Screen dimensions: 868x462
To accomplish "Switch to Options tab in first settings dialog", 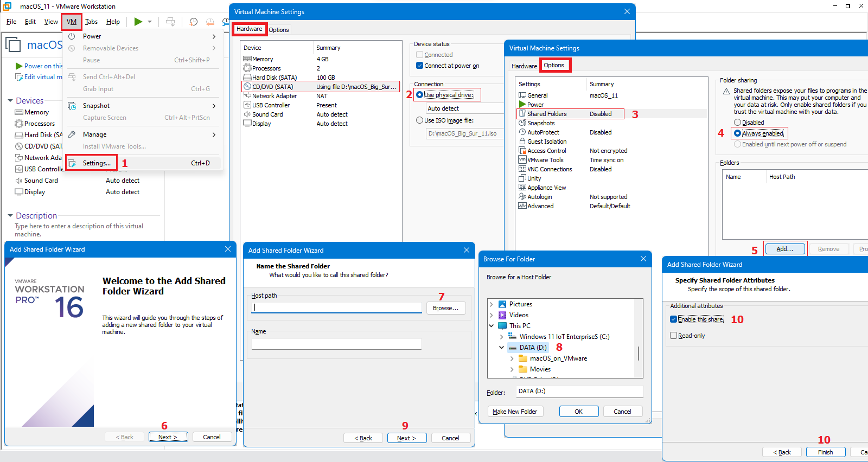I will point(279,30).
